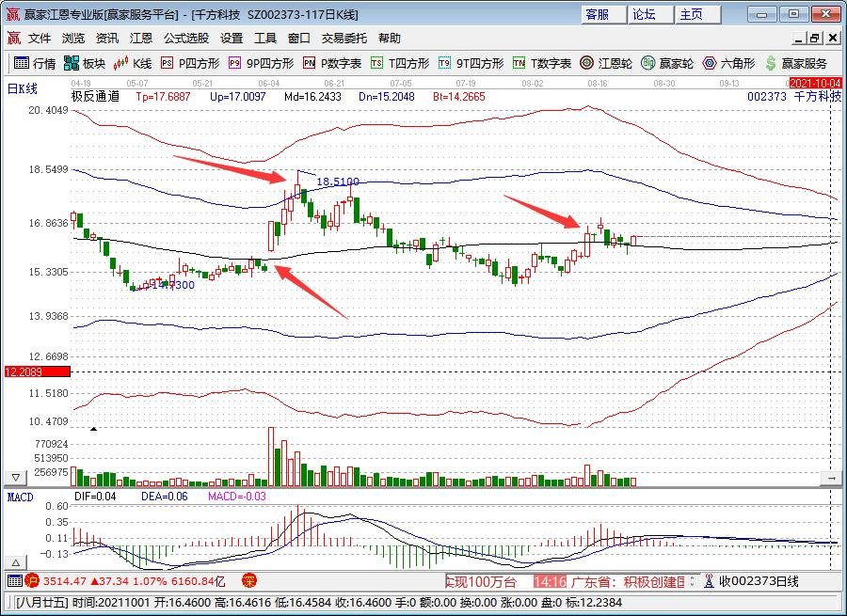The width and height of the screenshot is (847, 616).
Task: Click the Dn=15.2048 value
Action: coord(387,97)
